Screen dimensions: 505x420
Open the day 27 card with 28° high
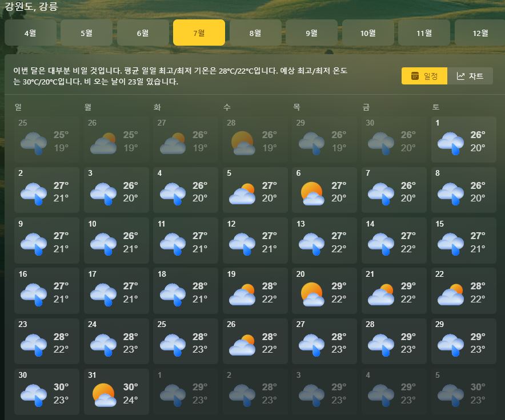pos(324,341)
